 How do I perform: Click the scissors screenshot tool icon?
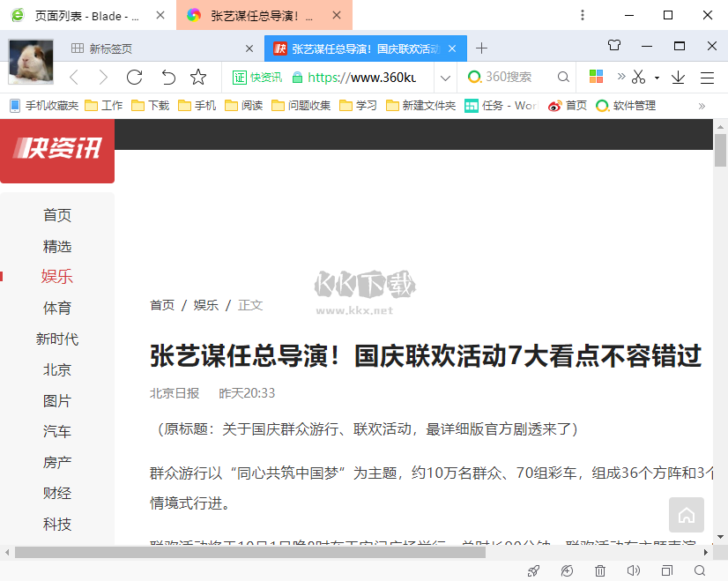pyautogui.click(x=639, y=78)
